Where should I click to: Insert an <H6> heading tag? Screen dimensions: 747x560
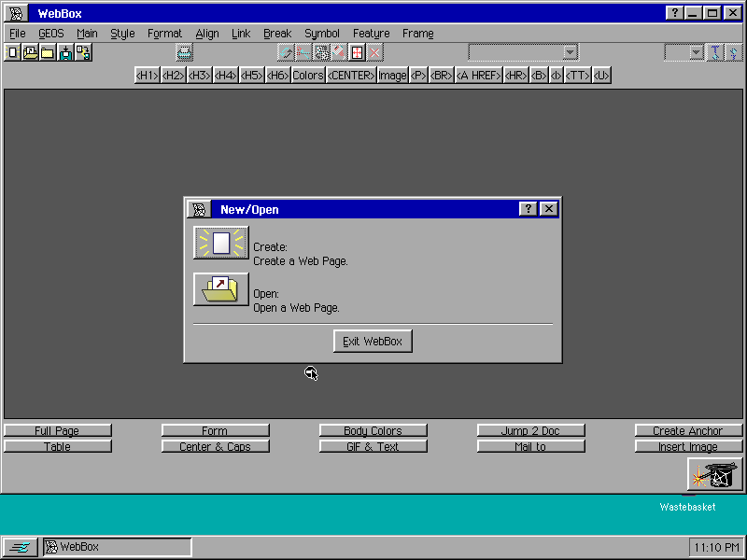pyautogui.click(x=277, y=76)
